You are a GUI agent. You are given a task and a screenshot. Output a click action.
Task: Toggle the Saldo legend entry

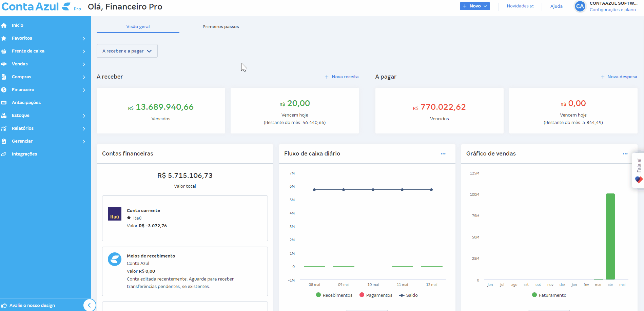(409, 295)
